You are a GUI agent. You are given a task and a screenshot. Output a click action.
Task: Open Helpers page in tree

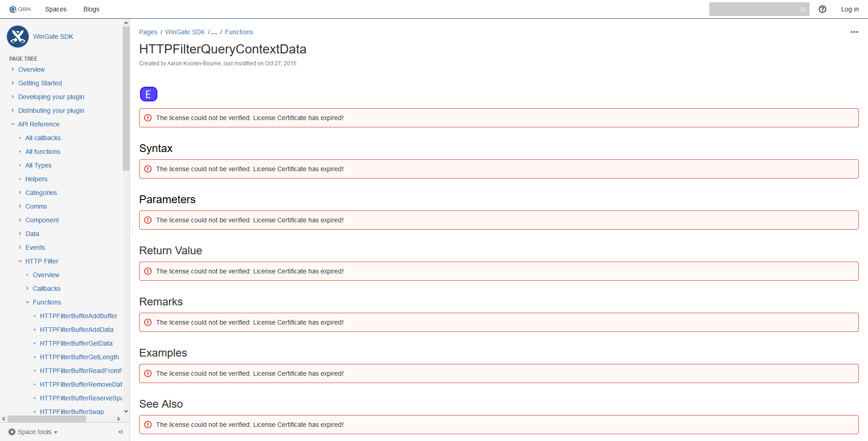[36, 179]
